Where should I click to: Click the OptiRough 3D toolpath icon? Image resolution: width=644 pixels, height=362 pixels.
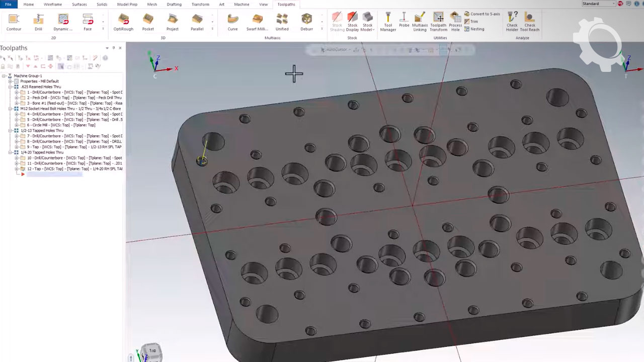pos(123,22)
